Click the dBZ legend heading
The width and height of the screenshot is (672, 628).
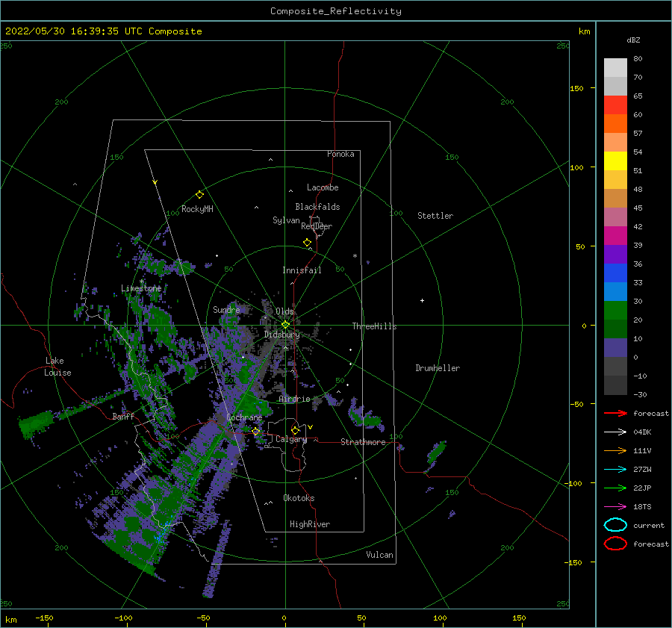[x=633, y=40]
